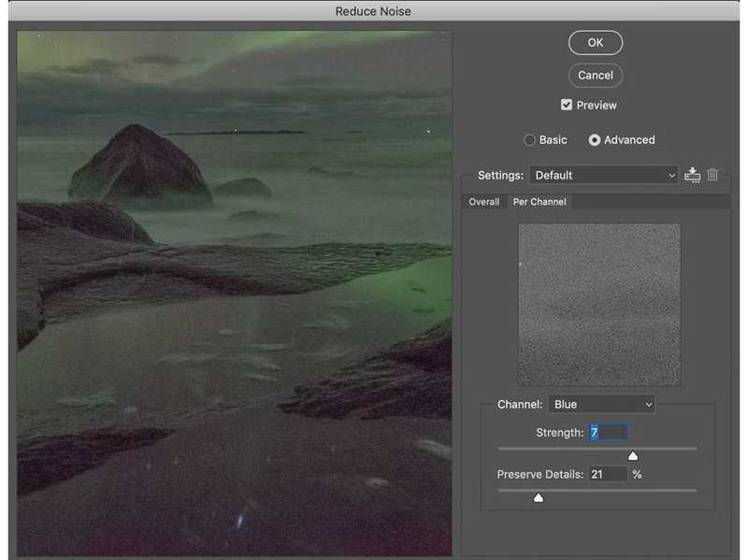Image resolution: width=748 pixels, height=560 pixels.
Task: Select the Advanced radio button
Action: click(x=595, y=140)
